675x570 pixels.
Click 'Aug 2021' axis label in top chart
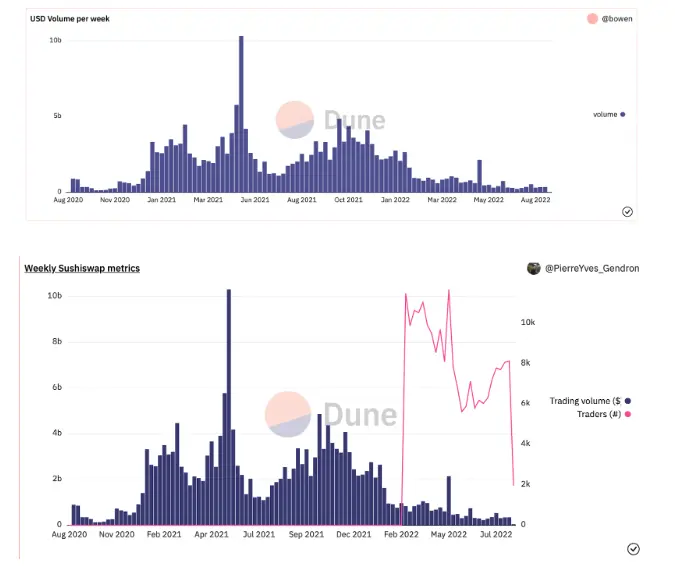(x=301, y=200)
